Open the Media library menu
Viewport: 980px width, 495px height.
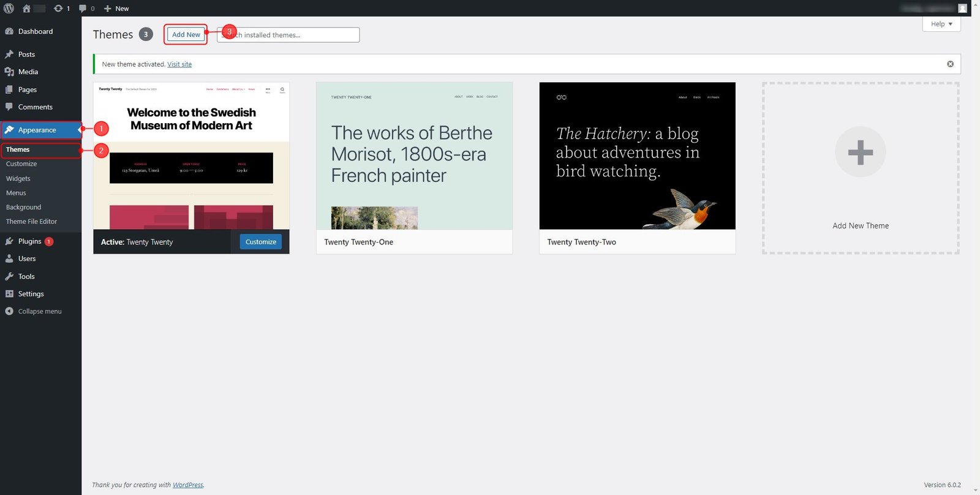click(x=40, y=72)
